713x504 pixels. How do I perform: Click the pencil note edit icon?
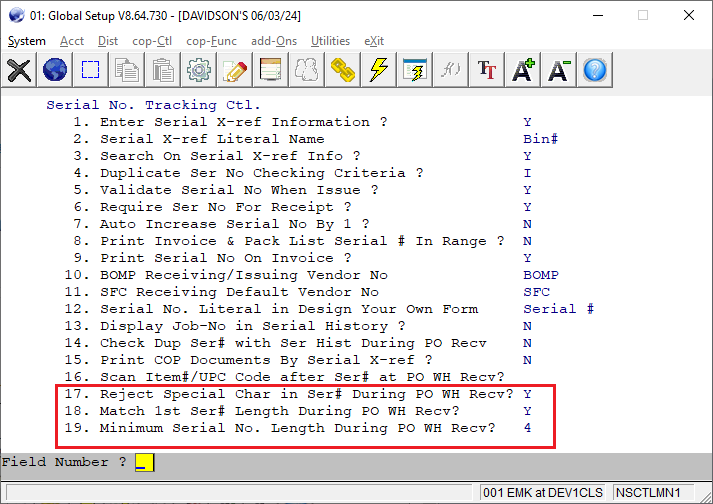tap(235, 70)
